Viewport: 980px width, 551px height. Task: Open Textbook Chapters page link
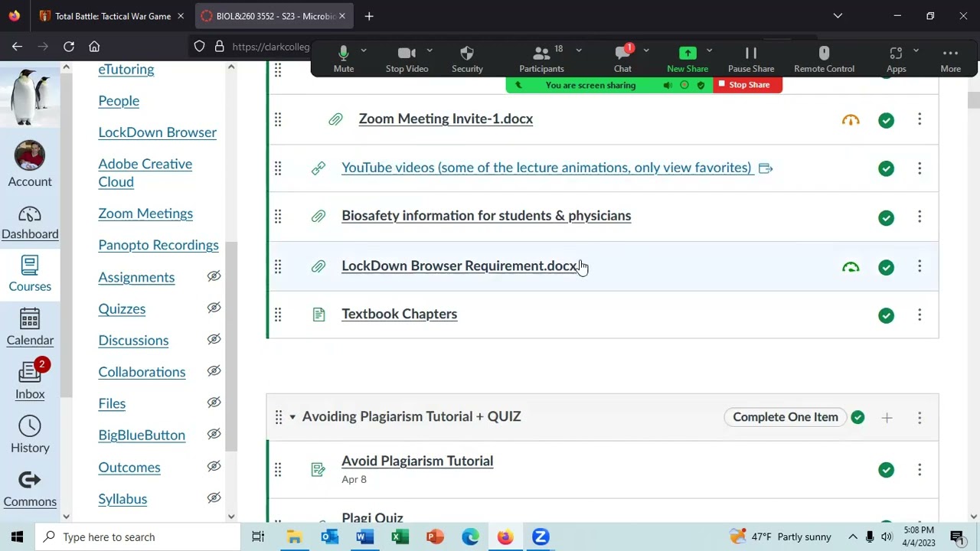pyautogui.click(x=399, y=314)
